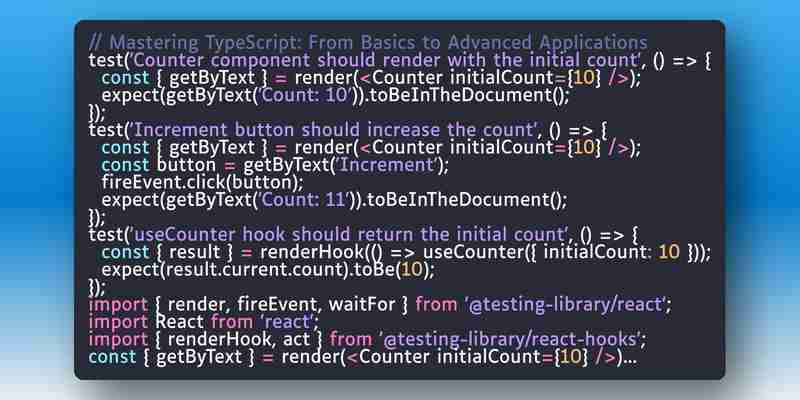Select the 'Increment' string in getByText call

[x=387, y=165]
